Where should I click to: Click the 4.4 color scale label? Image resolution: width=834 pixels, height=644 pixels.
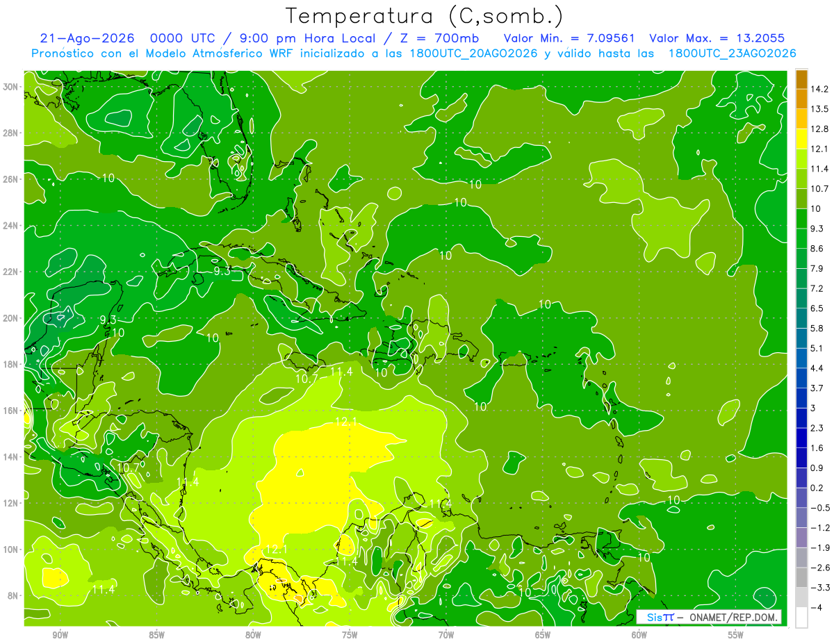pyautogui.click(x=817, y=368)
